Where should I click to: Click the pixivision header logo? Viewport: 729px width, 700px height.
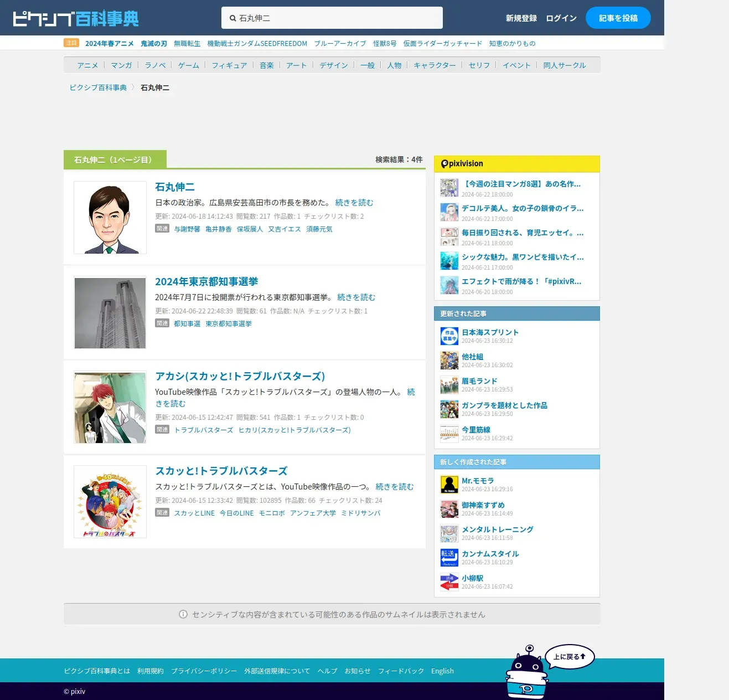(x=462, y=164)
